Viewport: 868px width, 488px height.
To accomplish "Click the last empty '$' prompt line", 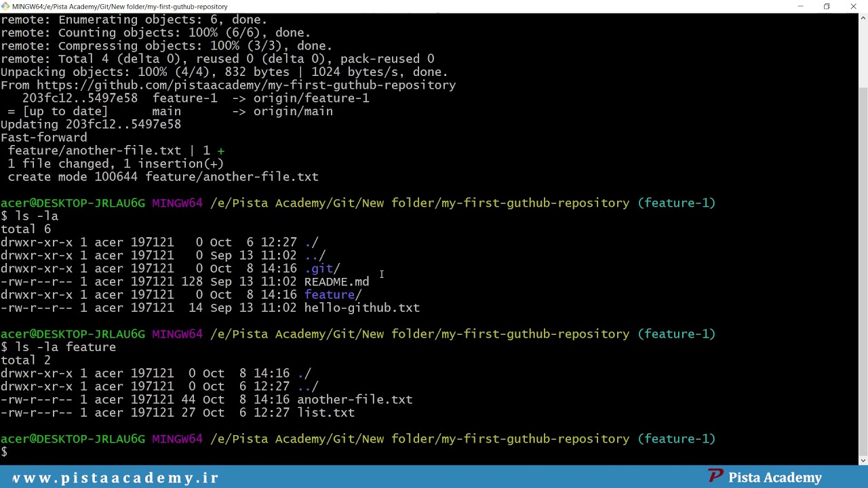I will (x=4, y=452).
